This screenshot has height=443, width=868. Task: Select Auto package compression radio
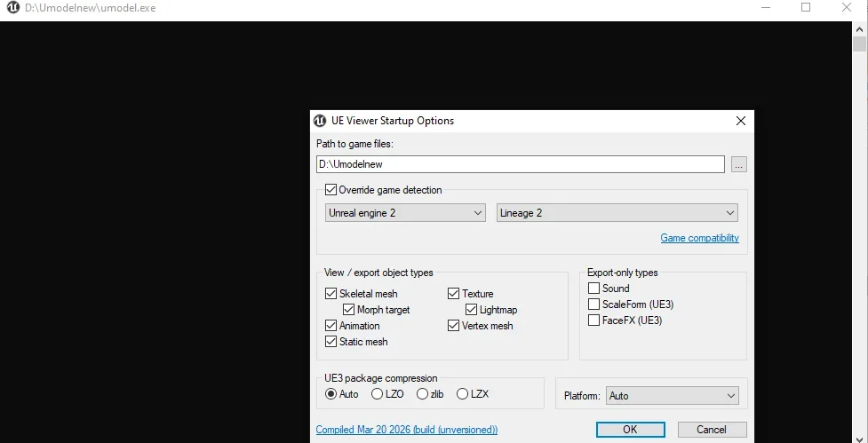(x=331, y=394)
